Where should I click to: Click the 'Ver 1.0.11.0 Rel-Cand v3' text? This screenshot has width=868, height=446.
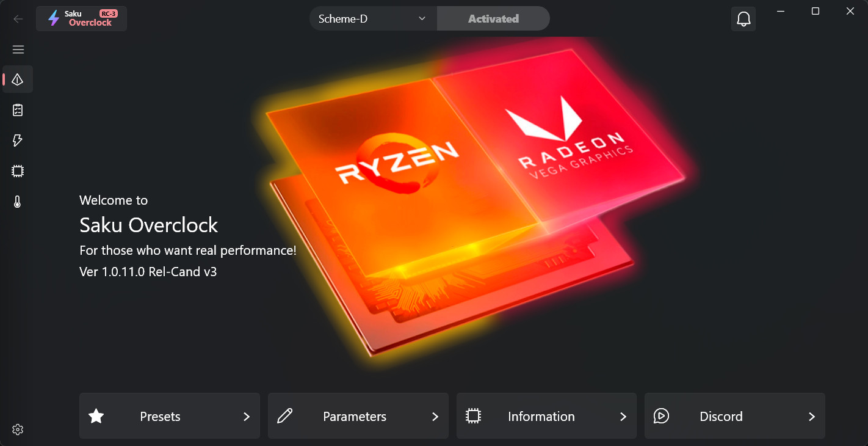148,271
